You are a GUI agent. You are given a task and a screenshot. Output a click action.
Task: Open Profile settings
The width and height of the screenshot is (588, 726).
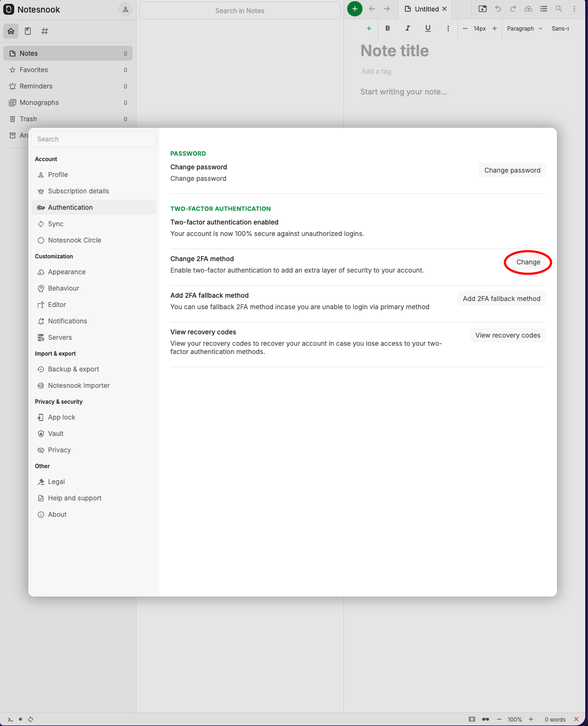click(x=94, y=175)
